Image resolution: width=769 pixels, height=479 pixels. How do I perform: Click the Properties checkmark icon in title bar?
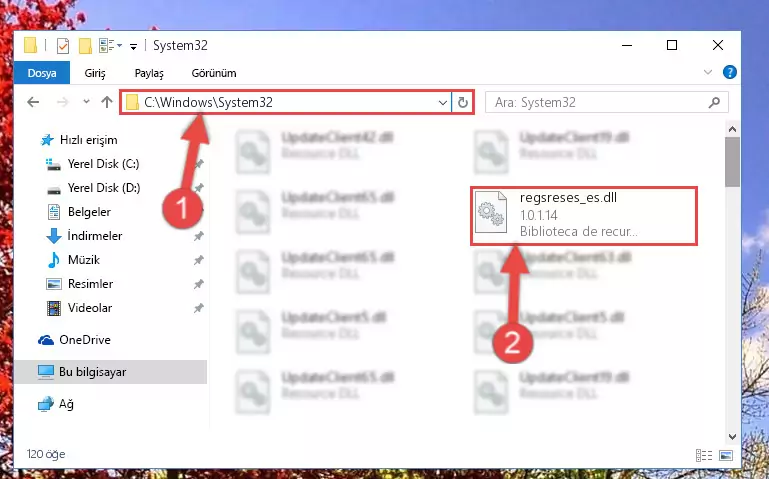click(63, 46)
